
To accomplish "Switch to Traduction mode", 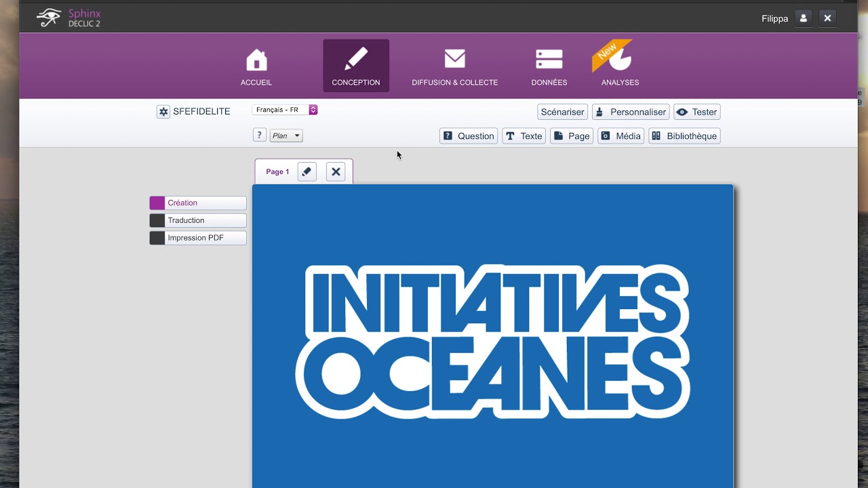I will [198, 220].
